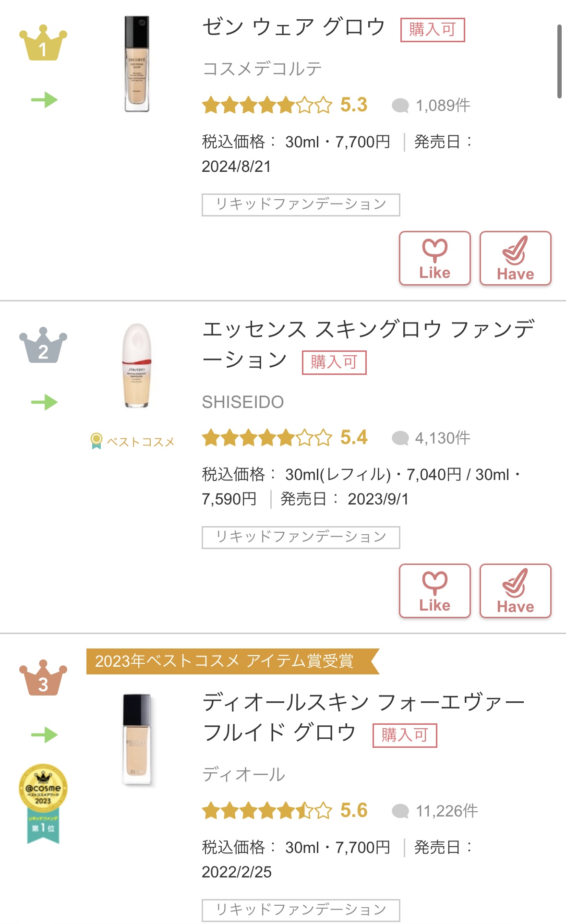Click the vertical scrollbar handle
Viewport: 566px width, 924px height.
[559, 61]
